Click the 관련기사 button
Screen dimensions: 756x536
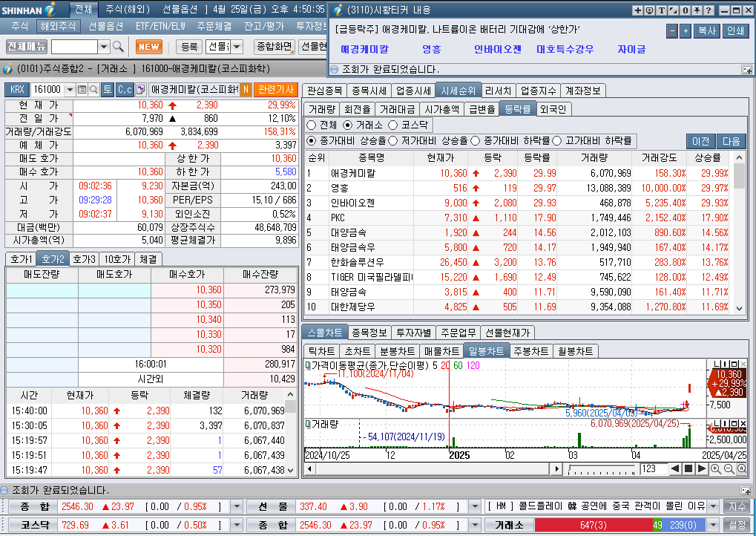point(276,90)
